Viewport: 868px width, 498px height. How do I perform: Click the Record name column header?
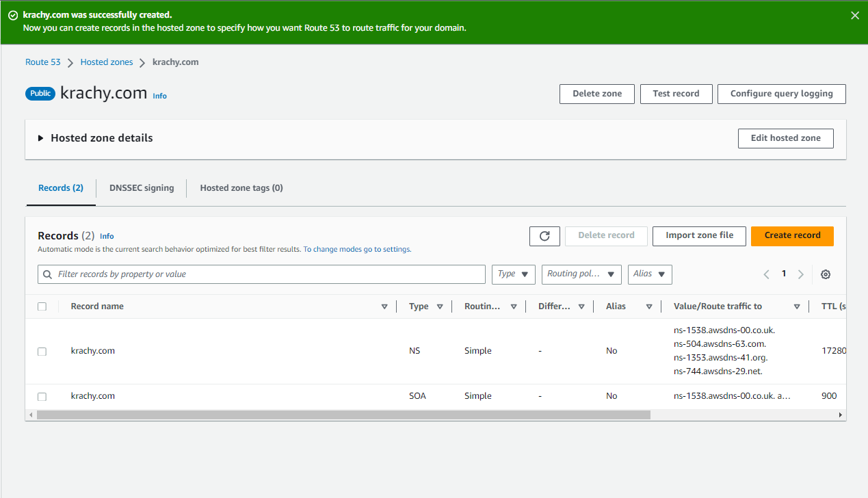coord(97,306)
